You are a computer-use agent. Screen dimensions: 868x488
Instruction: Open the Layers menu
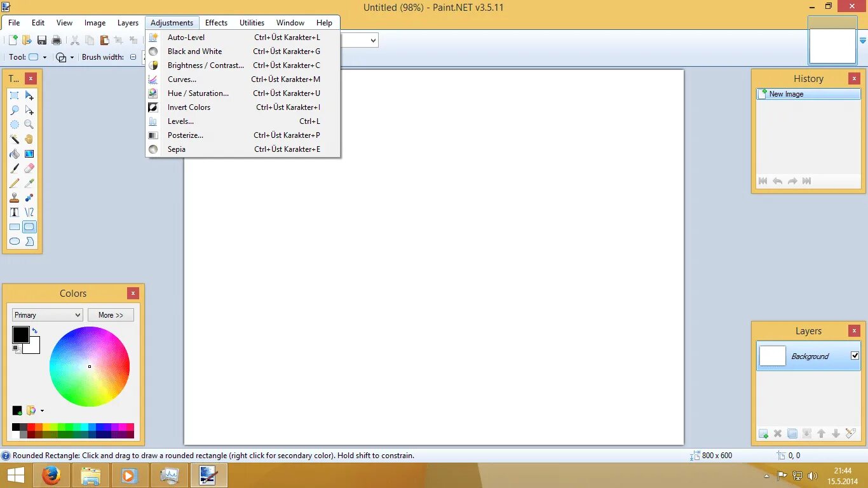pyautogui.click(x=128, y=23)
